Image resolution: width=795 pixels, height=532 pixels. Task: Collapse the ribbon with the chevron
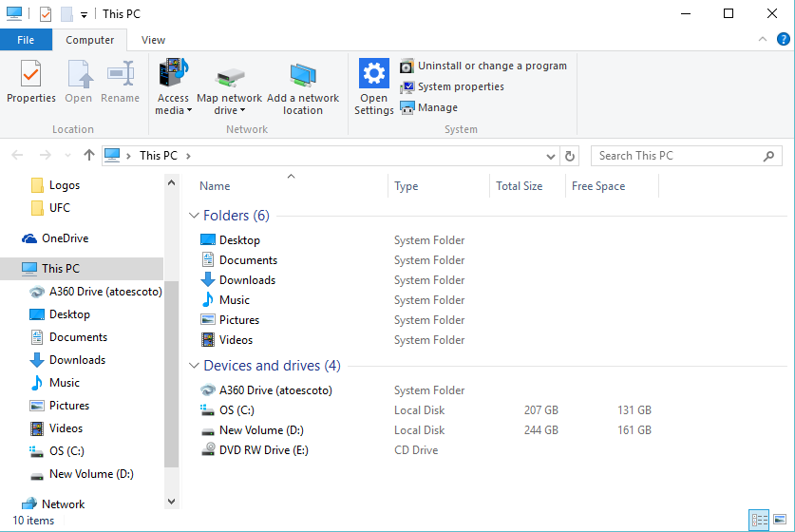point(762,39)
